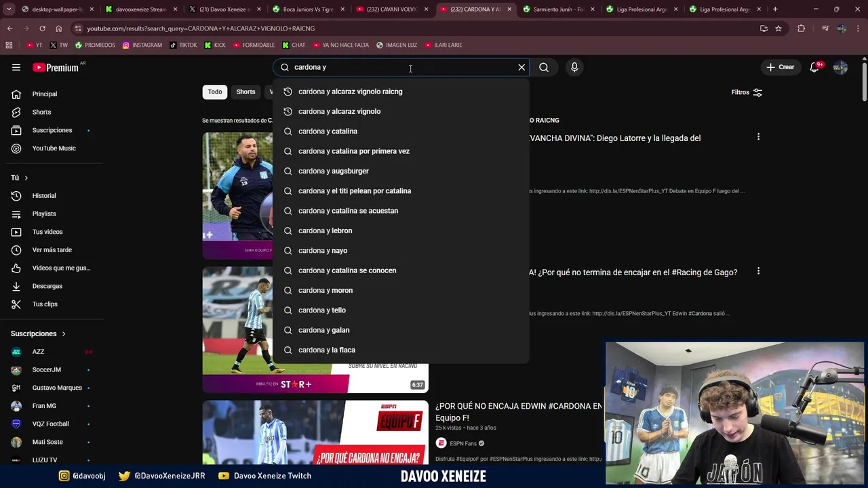Open Descargas in the sidebar
The height and width of the screenshot is (488, 868).
click(x=47, y=286)
